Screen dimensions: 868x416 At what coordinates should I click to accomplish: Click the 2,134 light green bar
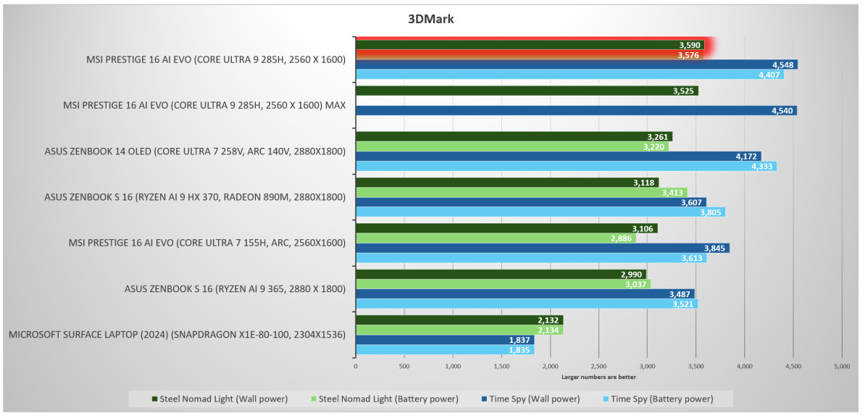459,330
